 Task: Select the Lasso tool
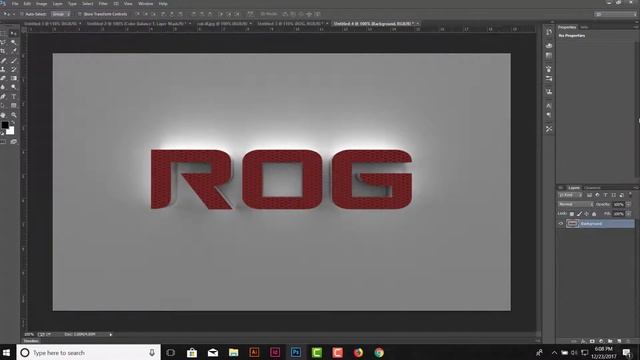pyautogui.click(x=3, y=42)
